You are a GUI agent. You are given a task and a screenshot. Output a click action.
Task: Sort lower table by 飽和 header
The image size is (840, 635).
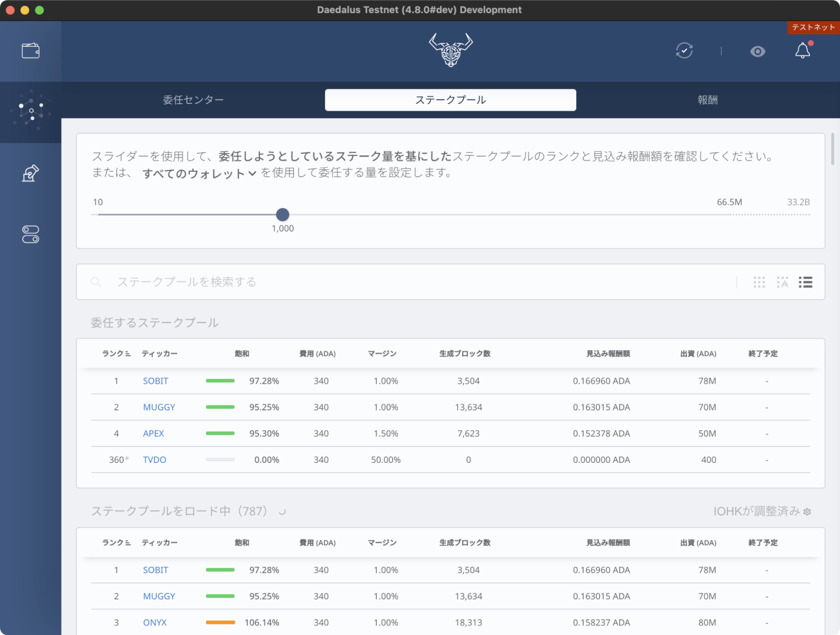[x=242, y=543]
